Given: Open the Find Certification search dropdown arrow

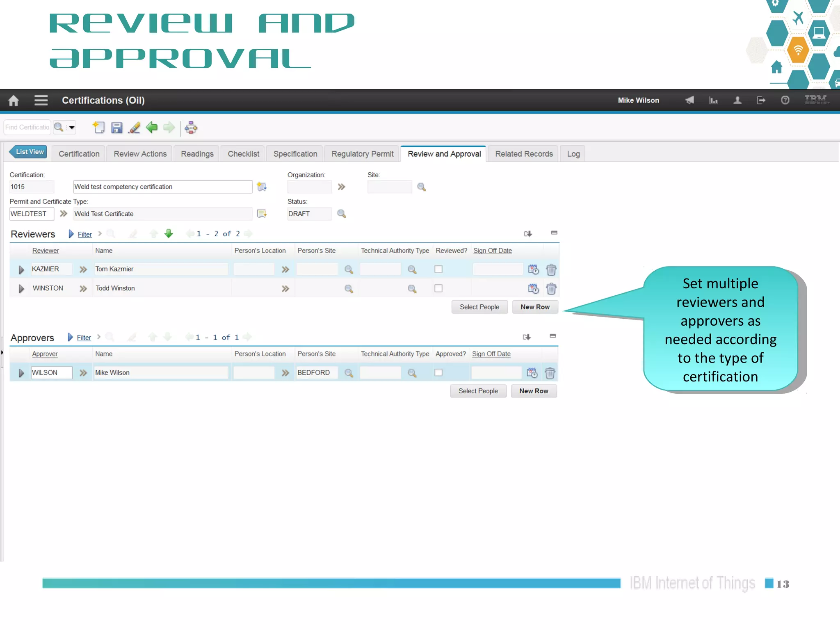Looking at the screenshot, I should [72, 128].
